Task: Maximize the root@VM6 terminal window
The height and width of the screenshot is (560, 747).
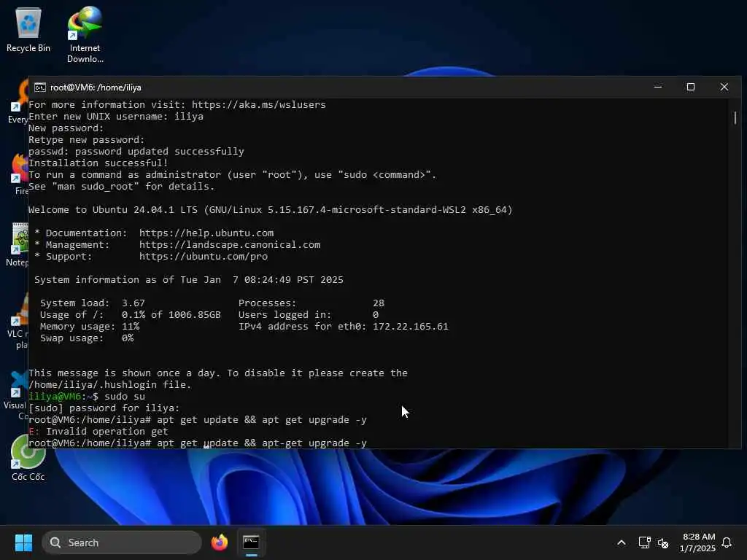Action: click(x=691, y=87)
